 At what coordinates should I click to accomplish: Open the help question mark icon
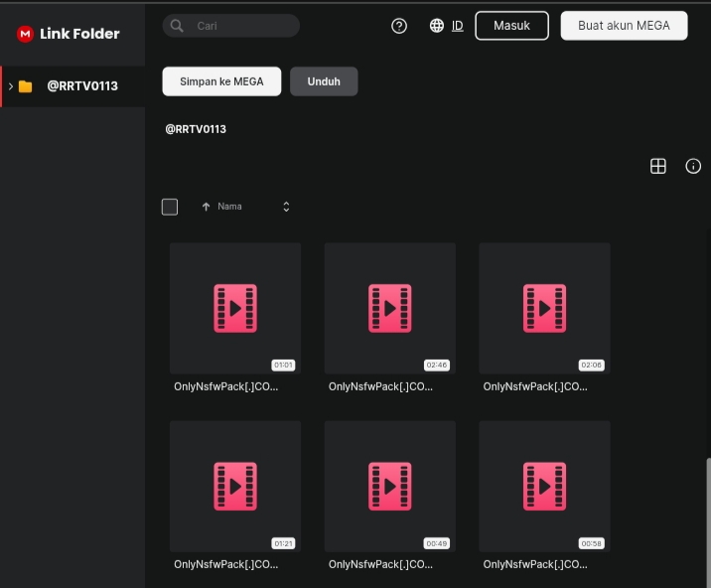(x=399, y=26)
